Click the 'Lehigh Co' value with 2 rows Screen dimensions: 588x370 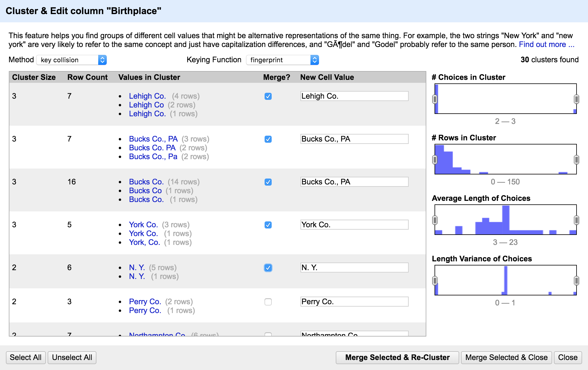146,105
